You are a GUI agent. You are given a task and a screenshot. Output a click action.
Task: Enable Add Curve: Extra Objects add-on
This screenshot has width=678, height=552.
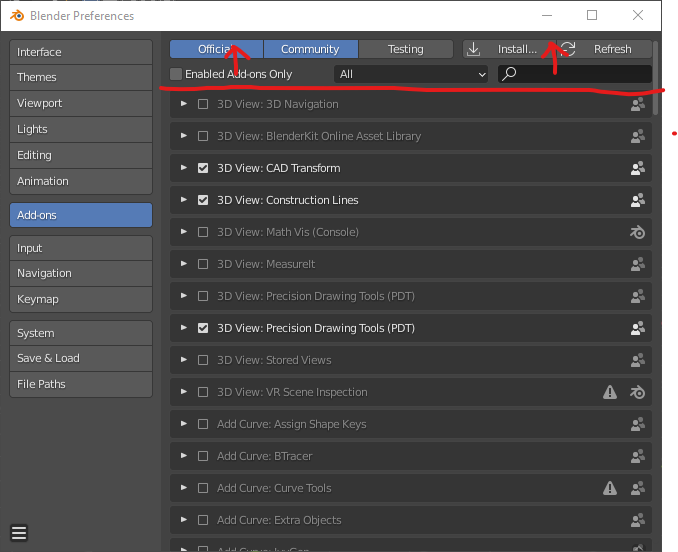tap(203, 520)
